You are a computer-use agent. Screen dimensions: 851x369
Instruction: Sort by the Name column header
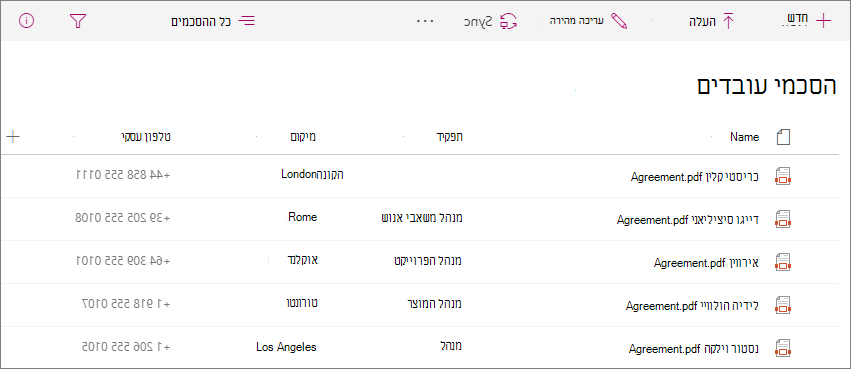pos(744,137)
